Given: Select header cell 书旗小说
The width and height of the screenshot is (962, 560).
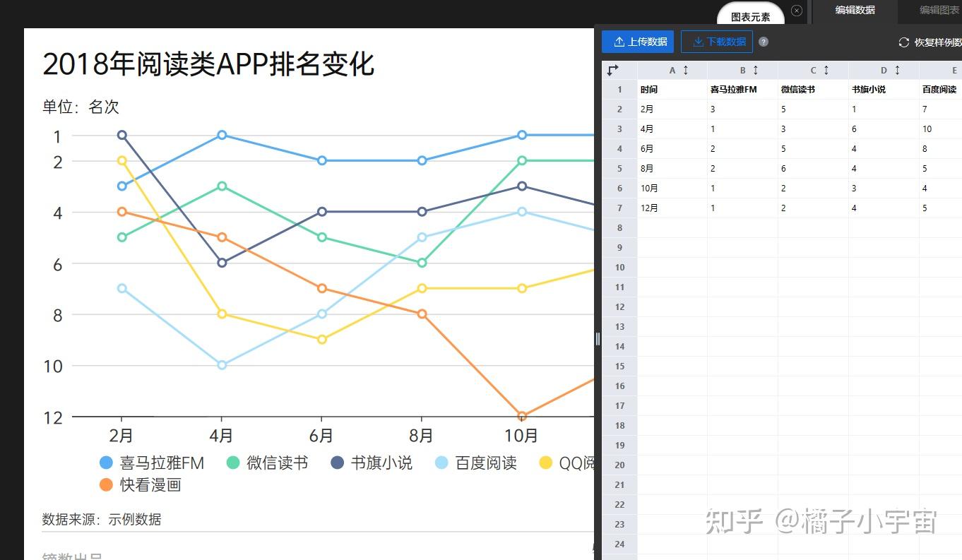Looking at the screenshot, I should click(x=884, y=90).
